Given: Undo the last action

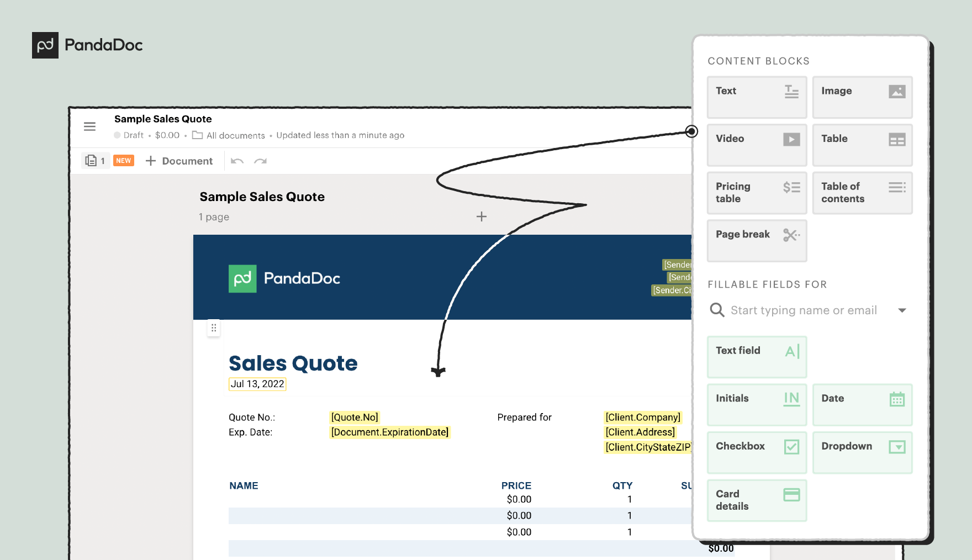Looking at the screenshot, I should coord(237,161).
